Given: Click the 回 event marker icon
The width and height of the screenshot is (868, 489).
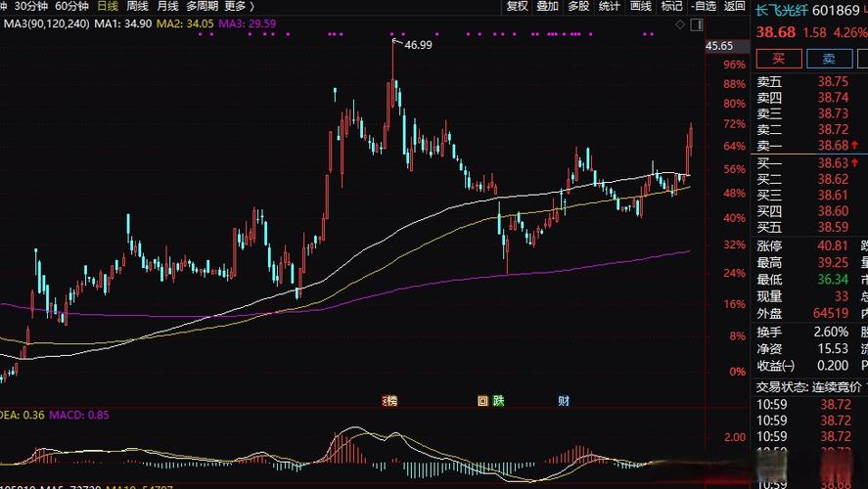Looking at the screenshot, I should point(481,400).
